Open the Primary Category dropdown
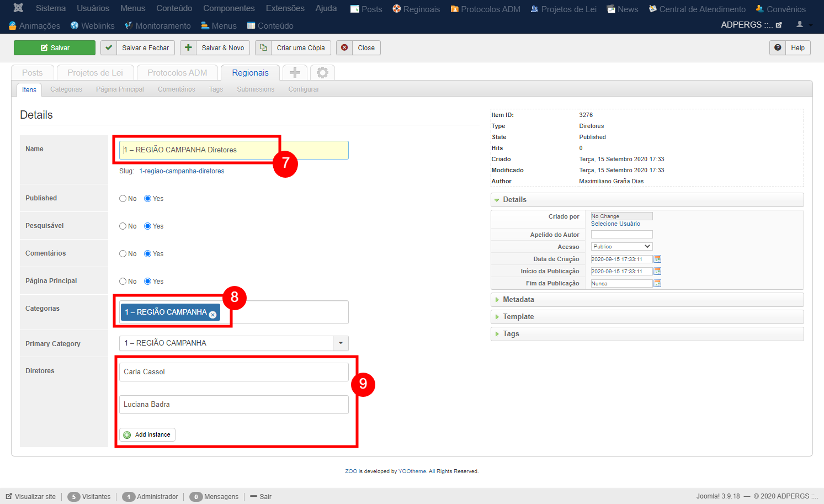Image resolution: width=824 pixels, height=504 pixels. (341, 343)
